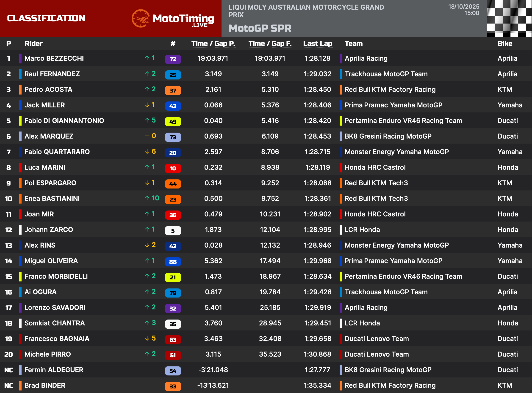The image size is (532, 393).
Task: Click the CLASSIFICATION heading
Action: pyautogui.click(x=46, y=18)
